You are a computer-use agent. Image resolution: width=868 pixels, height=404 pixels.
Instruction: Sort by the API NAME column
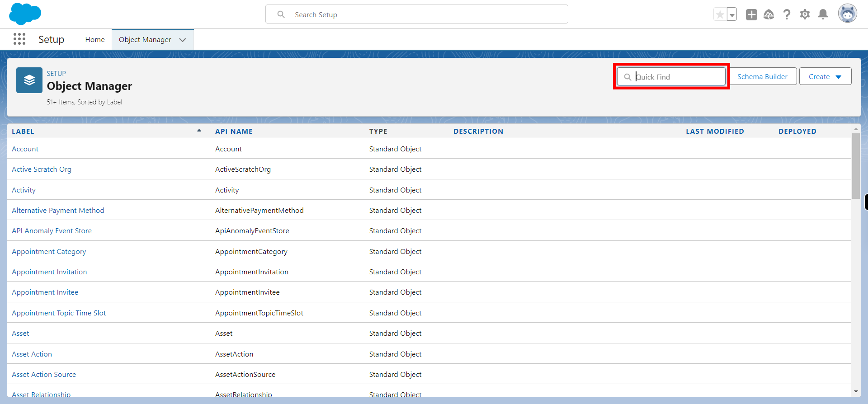(234, 131)
